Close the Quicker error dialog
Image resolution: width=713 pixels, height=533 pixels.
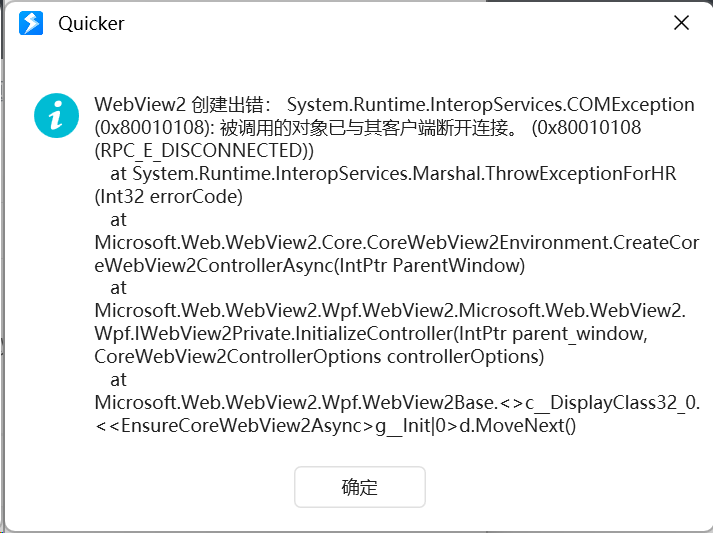[x=681, y=23]
